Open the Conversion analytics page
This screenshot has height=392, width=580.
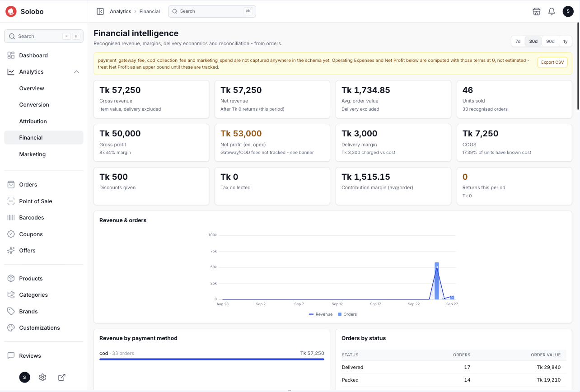point(44,105)
